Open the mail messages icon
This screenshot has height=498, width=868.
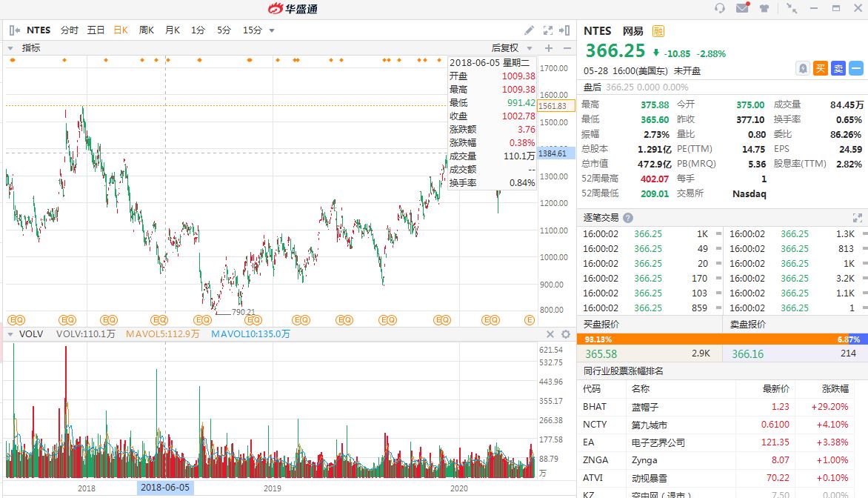coord(742,7)
